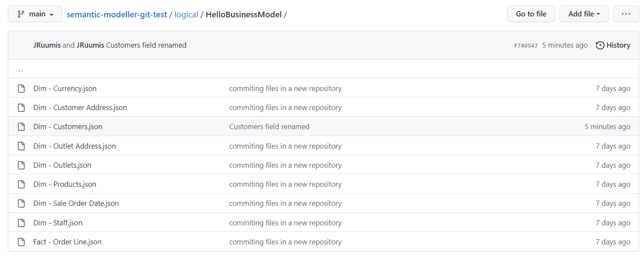644x260 pixels.
Task: Open Dim - Sale Order Date.json file
Action: tap(76, 203)
